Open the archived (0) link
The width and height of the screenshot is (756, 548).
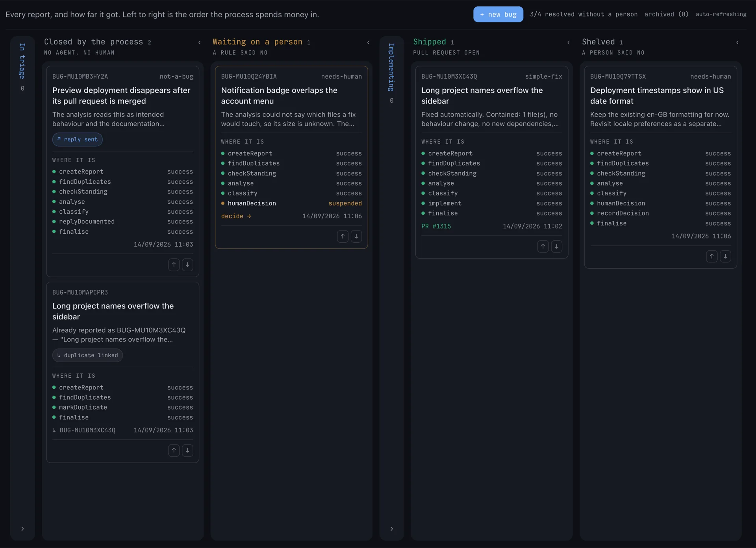coord(666,14)
